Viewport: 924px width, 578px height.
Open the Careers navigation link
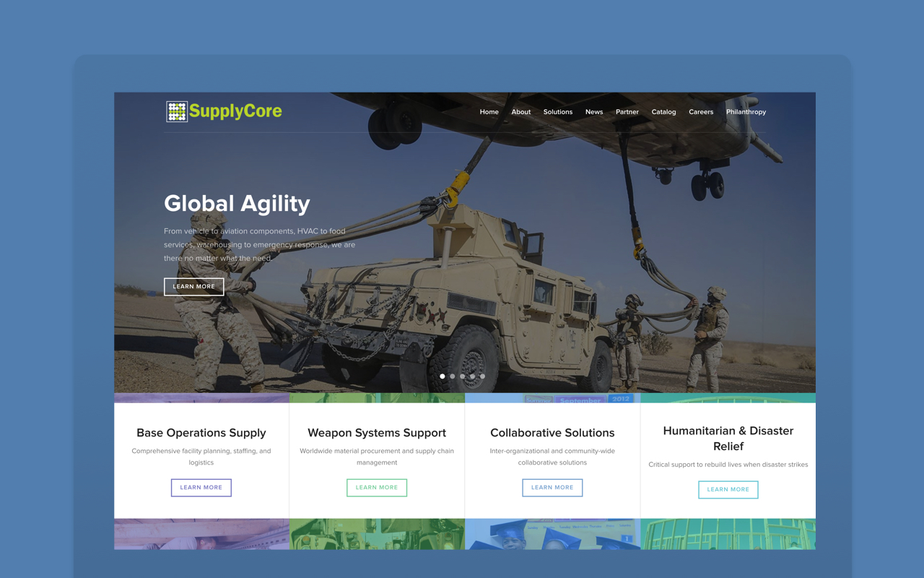(x=700, y=112)
